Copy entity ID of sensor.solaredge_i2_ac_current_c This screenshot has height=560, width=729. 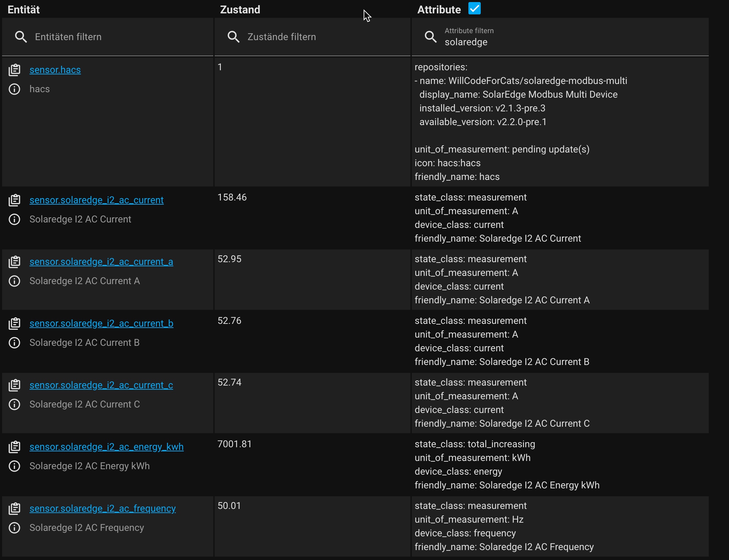(15, 385)
